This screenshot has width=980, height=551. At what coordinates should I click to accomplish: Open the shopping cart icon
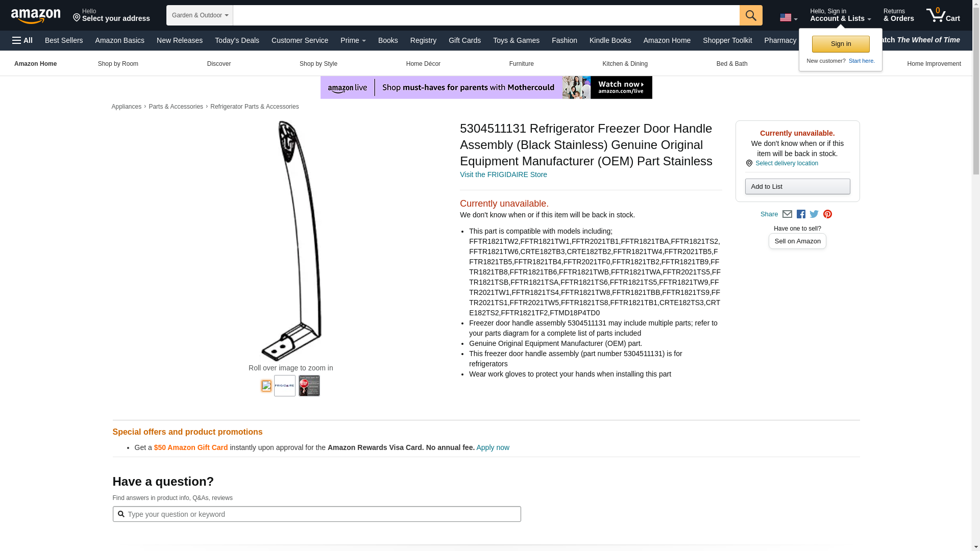[x=943, y=15]
